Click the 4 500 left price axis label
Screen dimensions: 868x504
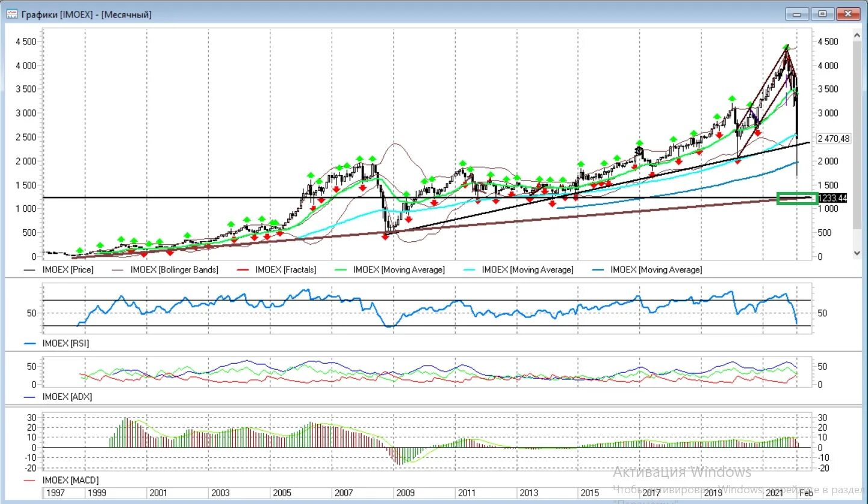coord(26,41)
